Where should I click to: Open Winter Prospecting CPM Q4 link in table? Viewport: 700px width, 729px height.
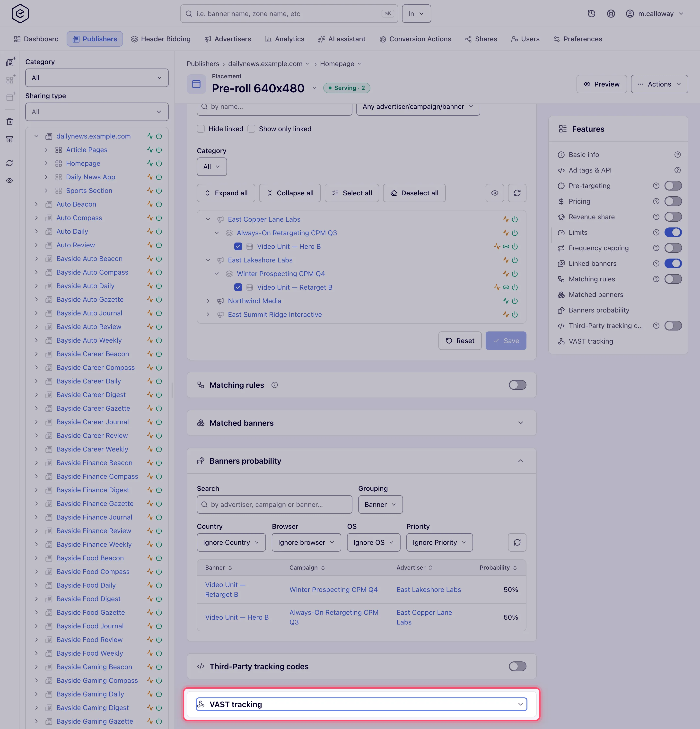click(x=333, y=590)
